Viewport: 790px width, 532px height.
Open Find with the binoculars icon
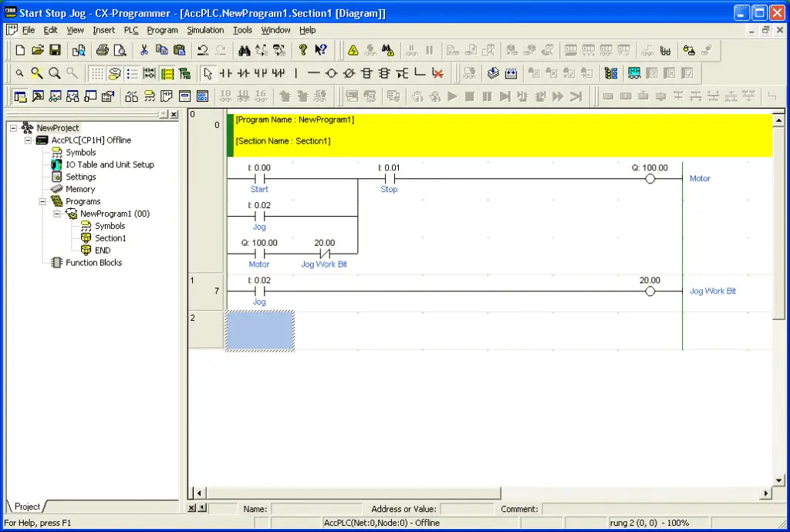(x=245, y=50)
